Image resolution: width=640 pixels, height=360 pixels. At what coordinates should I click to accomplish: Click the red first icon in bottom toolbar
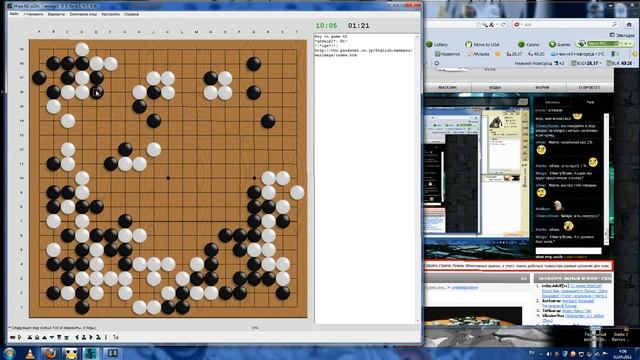(x=13, y=338)
